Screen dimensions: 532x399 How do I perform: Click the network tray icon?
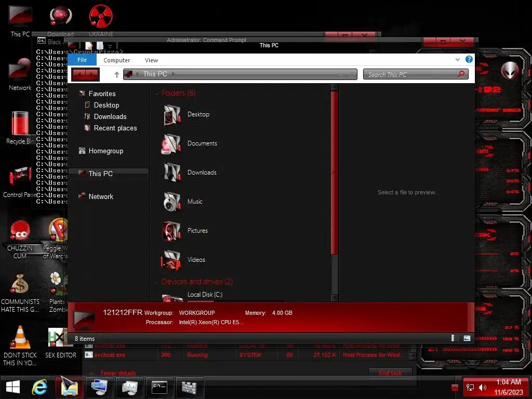point(470,388)
